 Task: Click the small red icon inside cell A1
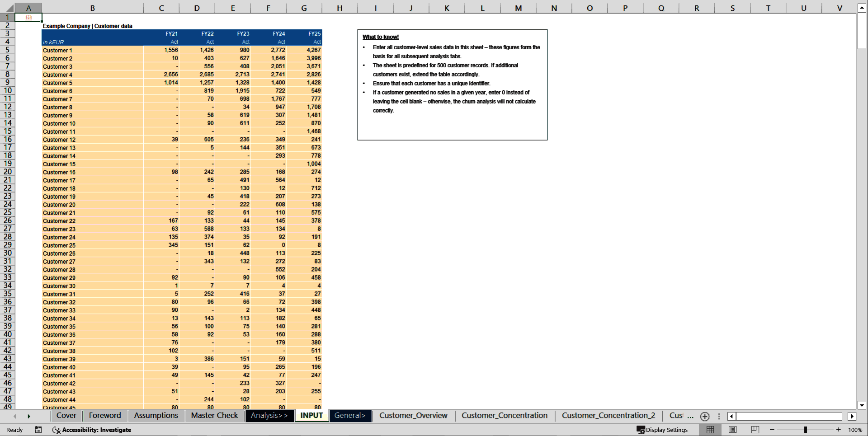29,18
